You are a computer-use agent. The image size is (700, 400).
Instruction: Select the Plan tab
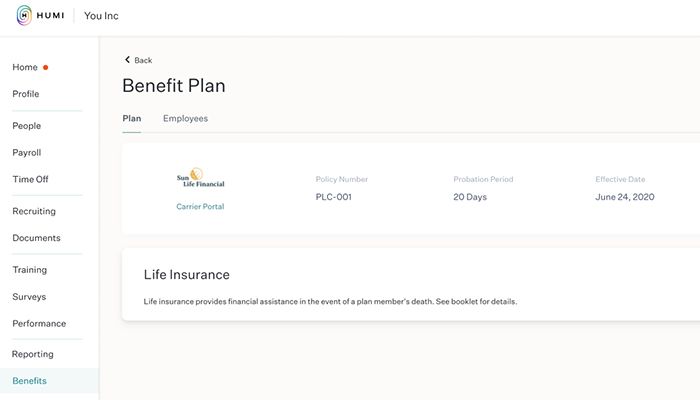click(131, 118)
